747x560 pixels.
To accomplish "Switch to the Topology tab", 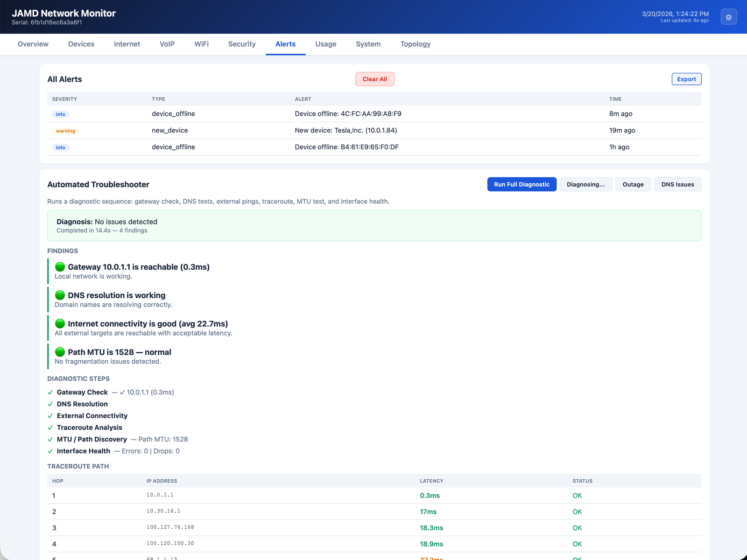I will tap(415, 44).
